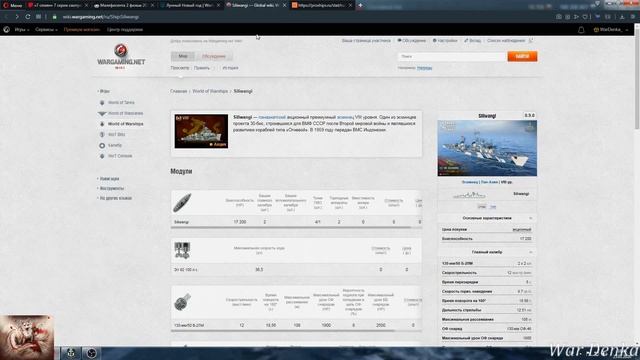Open the World of Tanks sidebar entry
The height and width of the screenshot is (360, 640).
point(121,102)
